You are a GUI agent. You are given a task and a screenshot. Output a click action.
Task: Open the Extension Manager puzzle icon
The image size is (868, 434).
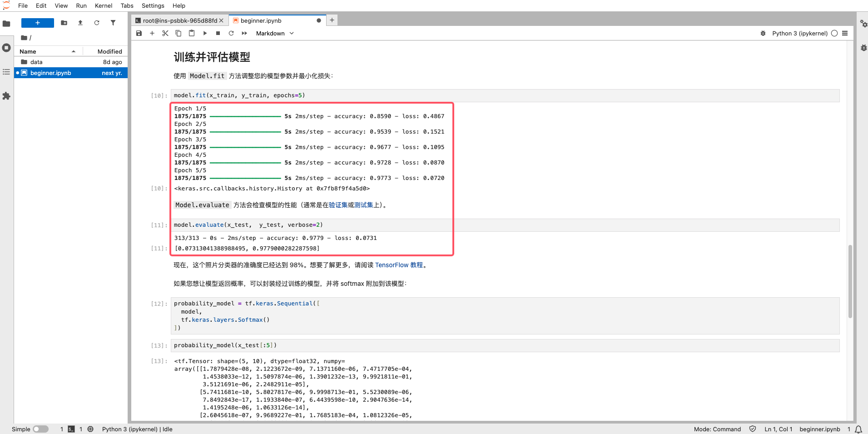(6, 96)
